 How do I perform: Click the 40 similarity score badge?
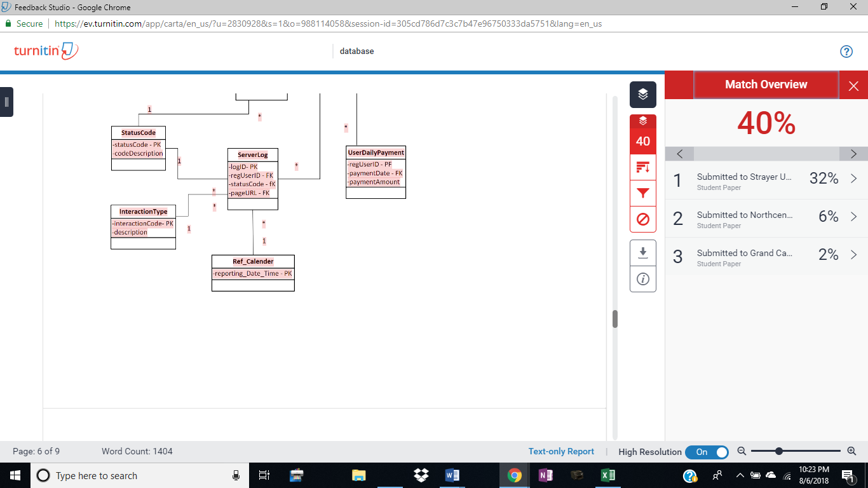(x=642, y=141)
